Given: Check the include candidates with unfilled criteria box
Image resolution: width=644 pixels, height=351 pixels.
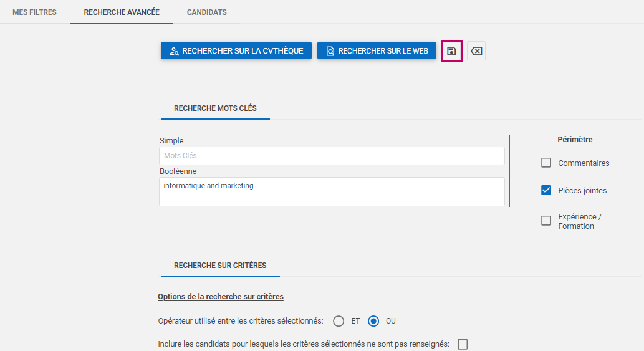Looking at the screenshot, I should click(463, 344).
